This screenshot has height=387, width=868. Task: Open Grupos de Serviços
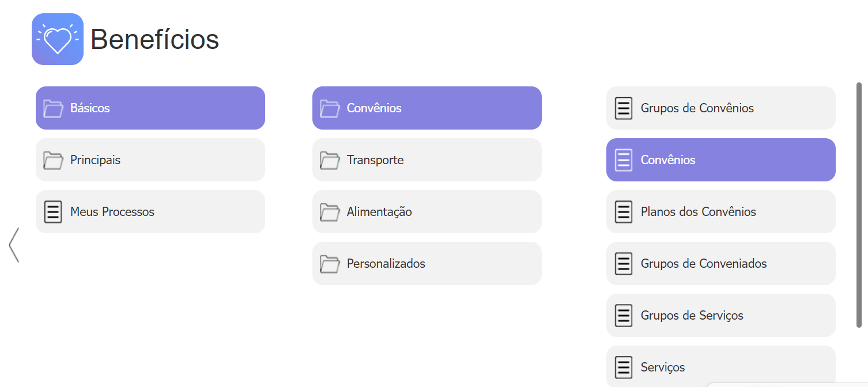click(721, 316)
